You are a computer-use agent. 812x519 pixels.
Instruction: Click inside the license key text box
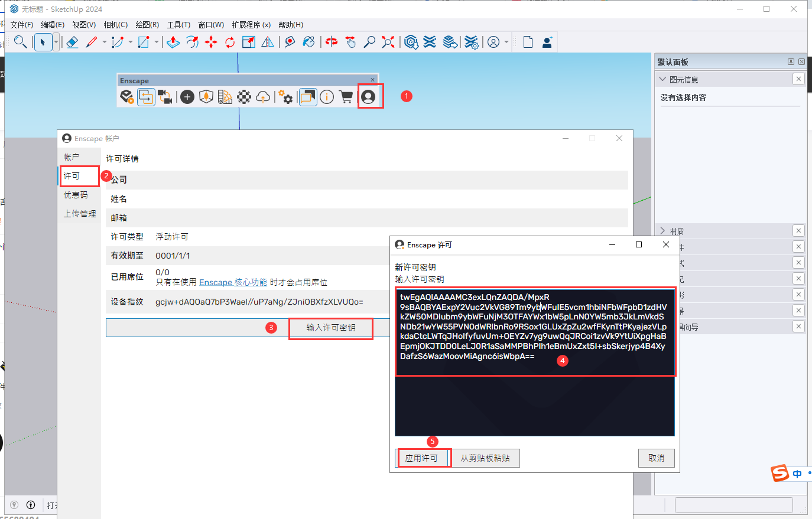pos(535,362)
